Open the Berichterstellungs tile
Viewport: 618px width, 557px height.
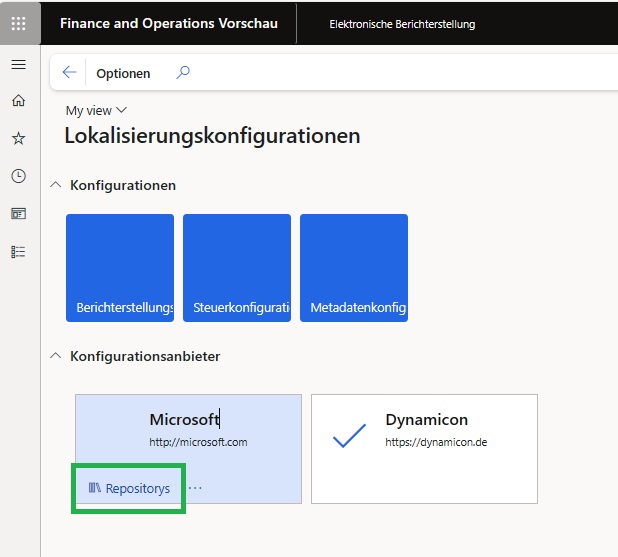pos(120,268)
